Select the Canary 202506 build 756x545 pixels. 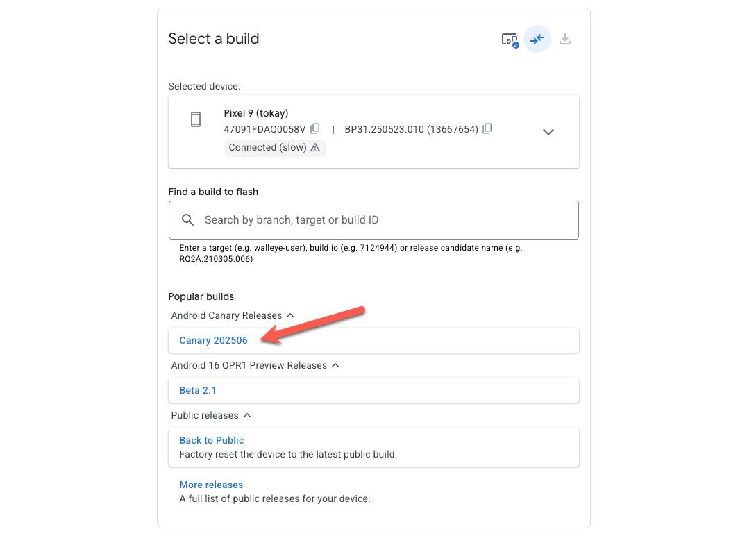tap(213, 340)
